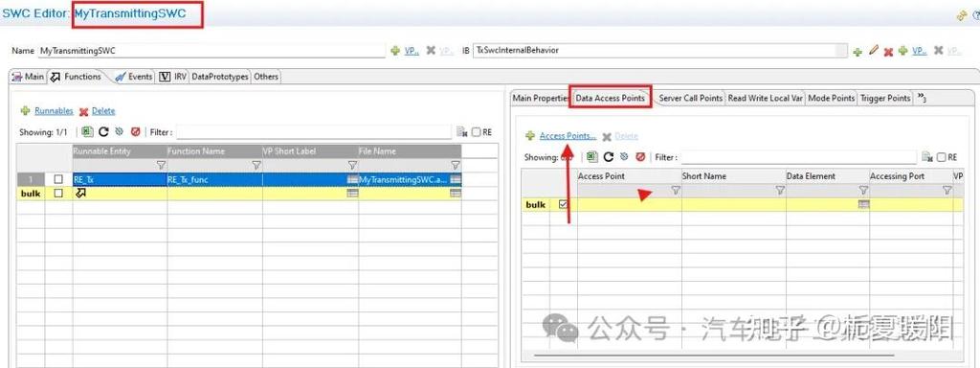
Task: Click icon left of runnables RE checkbox
Action: 462,132
